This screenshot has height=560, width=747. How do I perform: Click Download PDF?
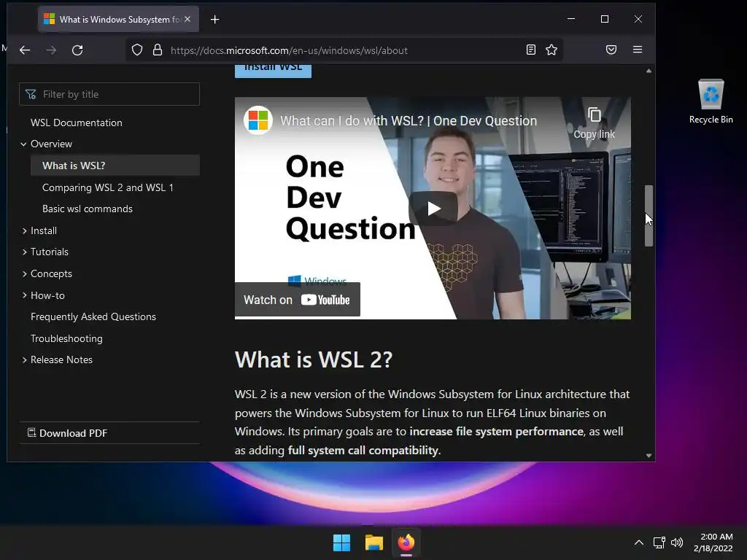pos(67,433)
